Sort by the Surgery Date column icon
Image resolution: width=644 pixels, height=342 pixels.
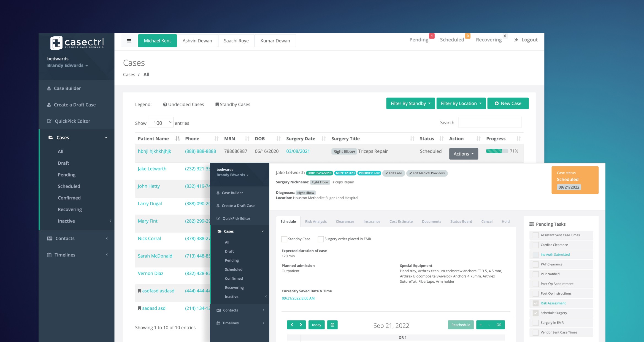324,138
